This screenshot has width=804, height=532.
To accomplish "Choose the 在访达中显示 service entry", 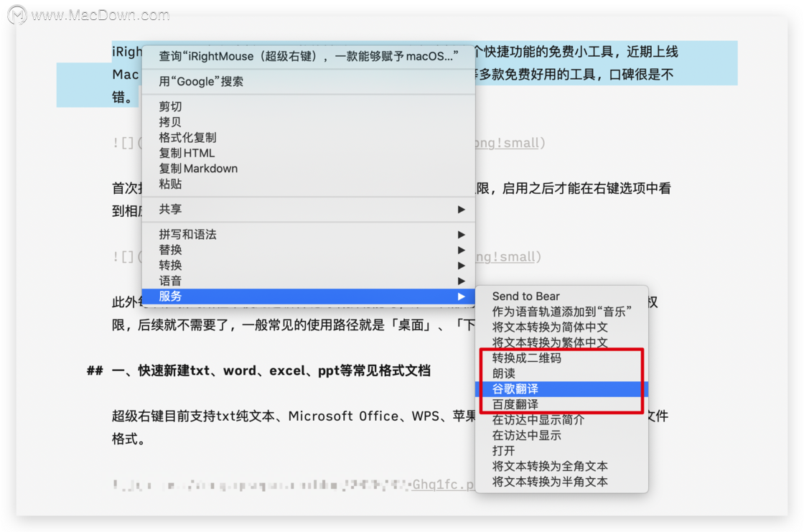I will point(561,435).
